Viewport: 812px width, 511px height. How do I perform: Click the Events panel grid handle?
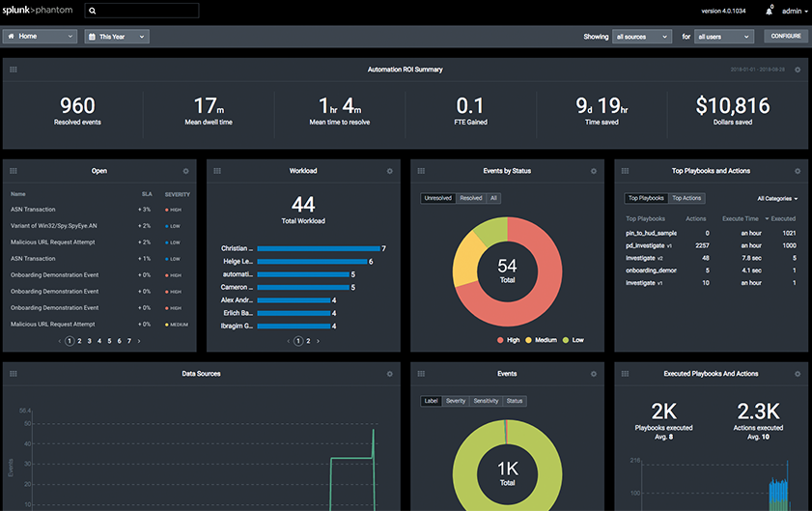pos(421,374)
